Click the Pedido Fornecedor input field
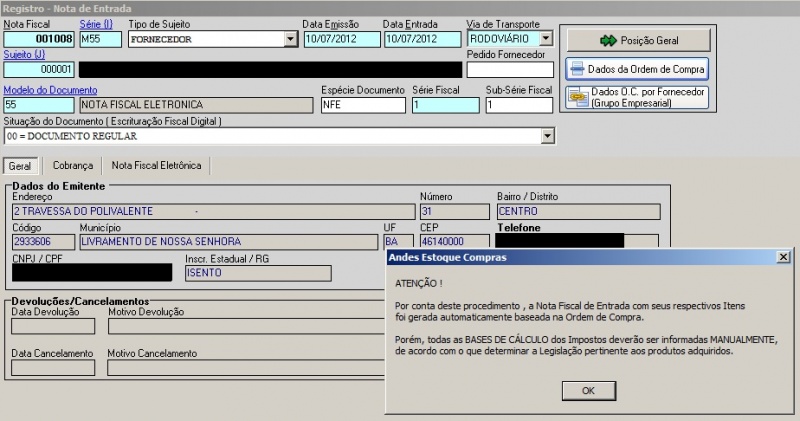Image resolution: width=800 pixels, height=421 pixels. 509,70
